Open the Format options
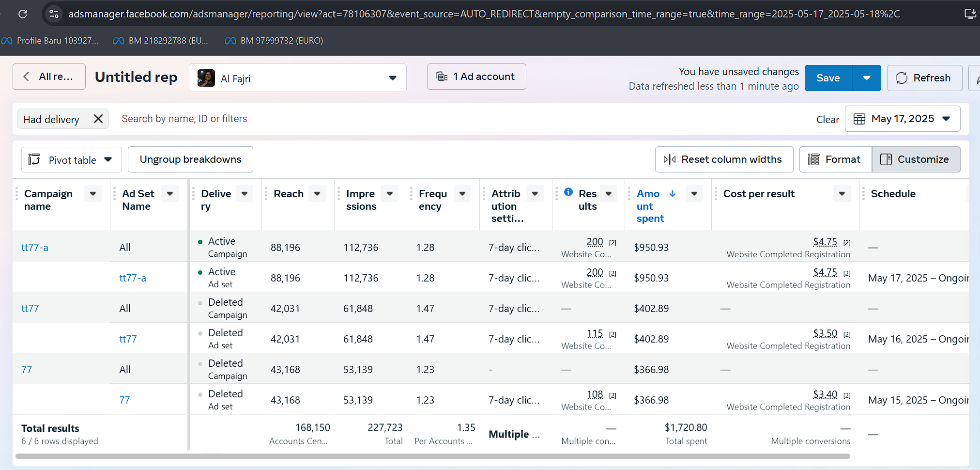This screenshot has width=980, height=470. point(835,159)
